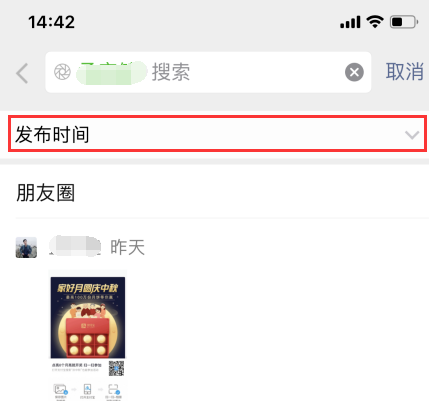Viewport: 429px width, 401px height.
Task: Open the poster's profile avatar photo
Action: coord(26,247)
